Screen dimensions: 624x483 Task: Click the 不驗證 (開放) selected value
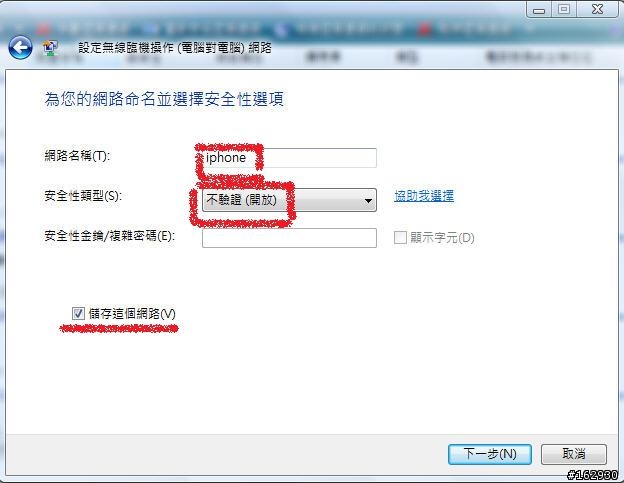point(241,200)
